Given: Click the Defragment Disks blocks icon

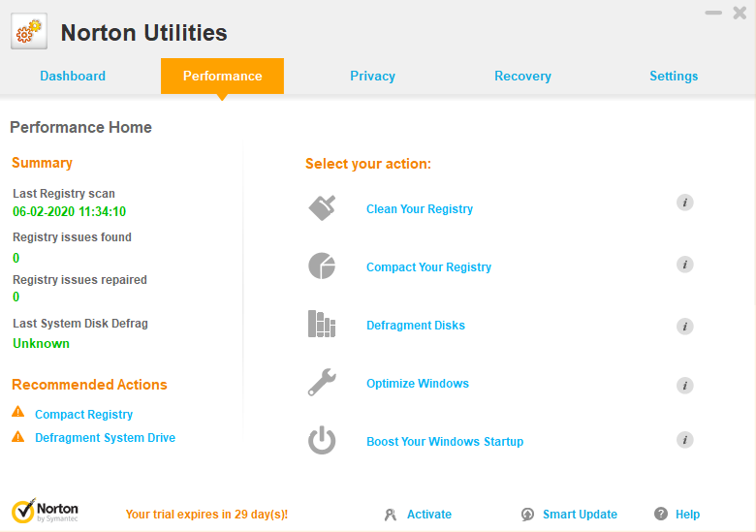Looking at the screenshot, I should (x=322, y=324).
